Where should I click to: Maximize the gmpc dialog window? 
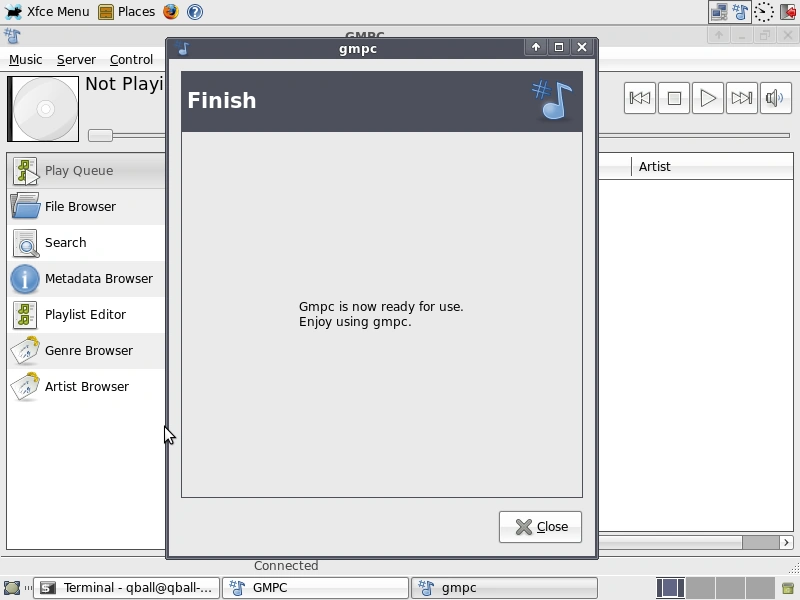click(x=559, y=47)
